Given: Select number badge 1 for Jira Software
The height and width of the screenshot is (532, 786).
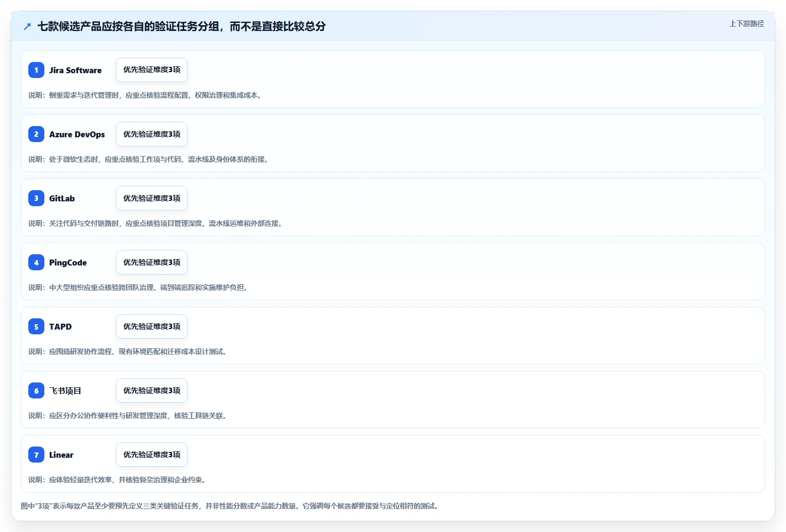Looking at the screenshot, I should (36, 70).
